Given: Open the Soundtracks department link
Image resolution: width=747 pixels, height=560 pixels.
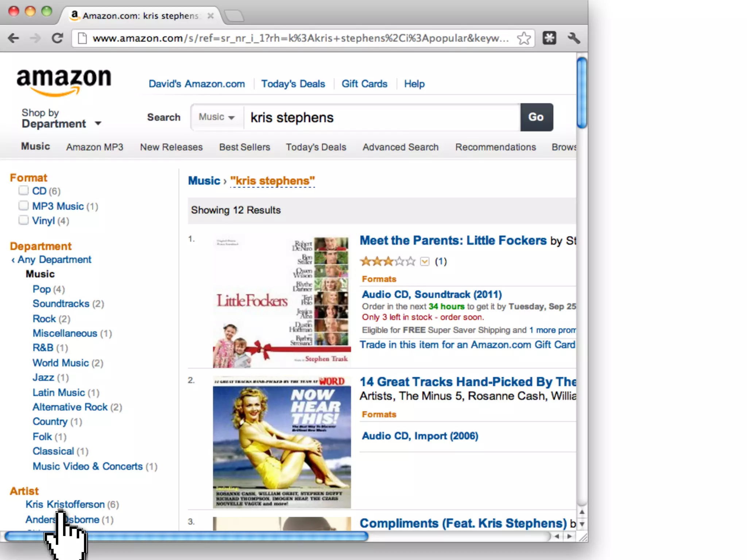Looking at the screenshot, I should (x=61, y=304).
